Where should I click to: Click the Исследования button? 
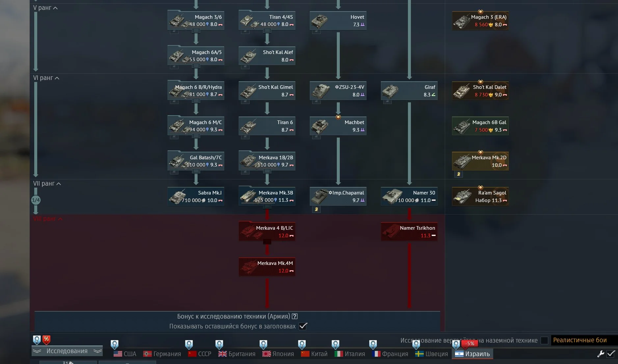coord(67,351)
